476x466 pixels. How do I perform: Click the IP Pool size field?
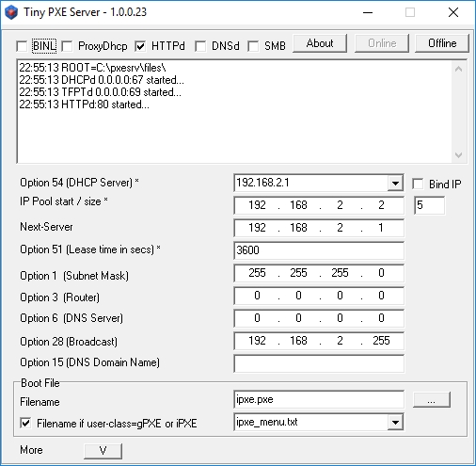coord(429,205)
